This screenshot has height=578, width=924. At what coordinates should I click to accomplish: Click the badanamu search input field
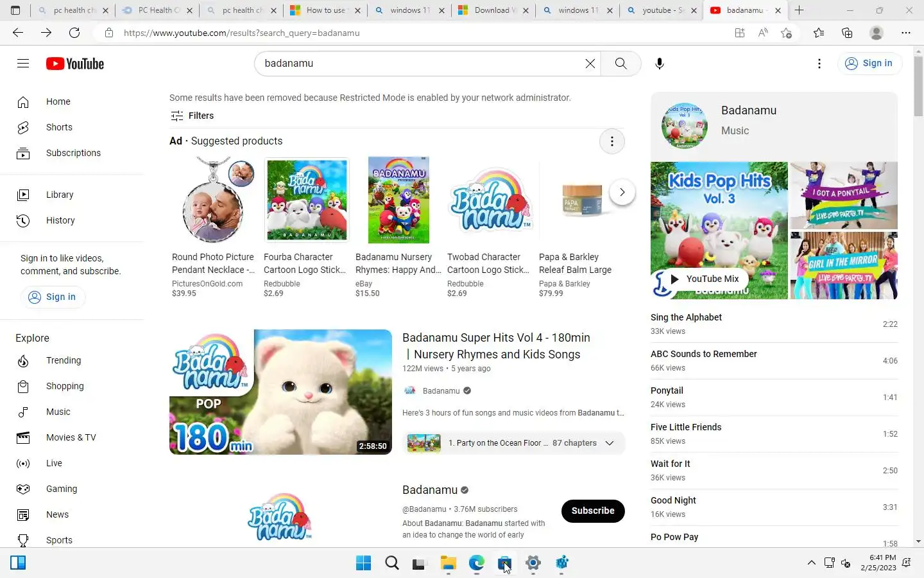420,63
